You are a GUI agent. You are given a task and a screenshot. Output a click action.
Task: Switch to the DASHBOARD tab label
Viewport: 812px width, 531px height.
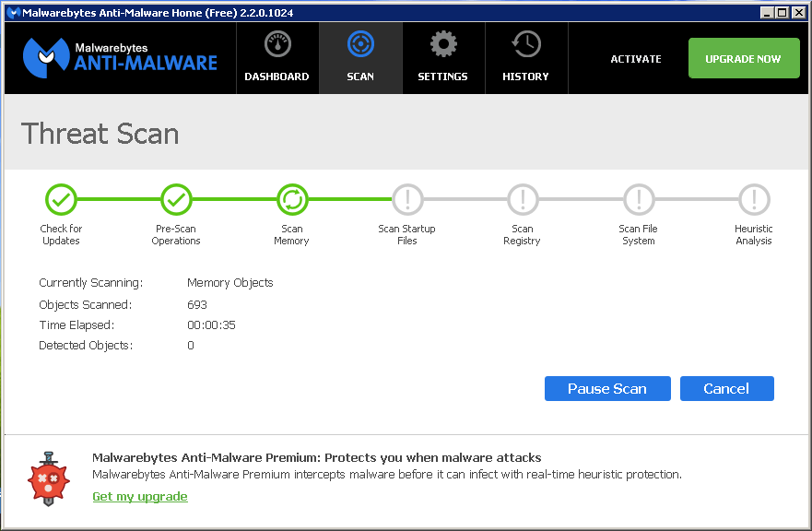point(277,77)
